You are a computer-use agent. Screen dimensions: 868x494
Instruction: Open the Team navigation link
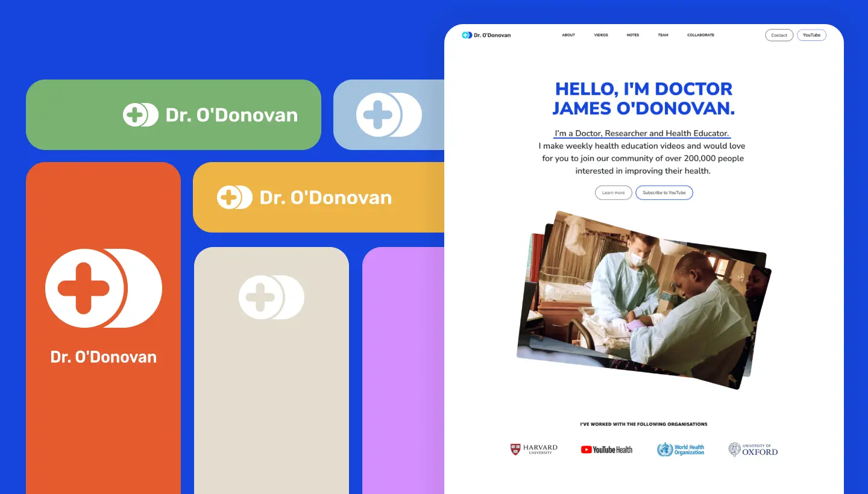[663, 35]
